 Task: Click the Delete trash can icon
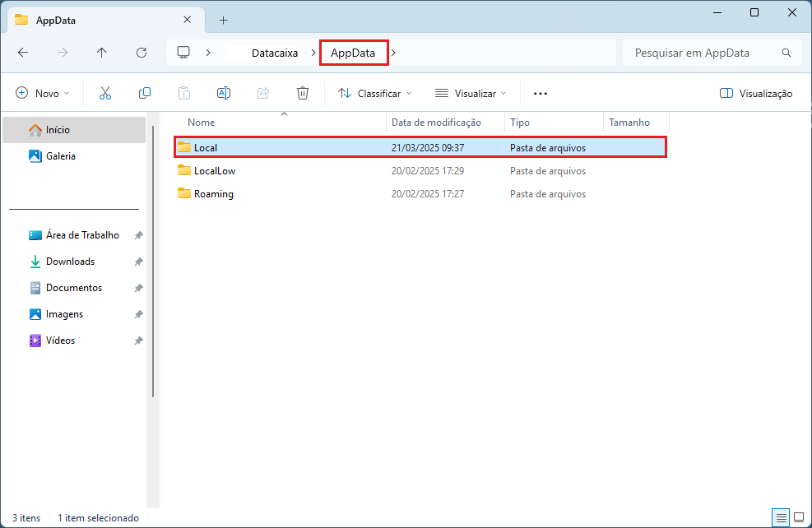(303, 94)
